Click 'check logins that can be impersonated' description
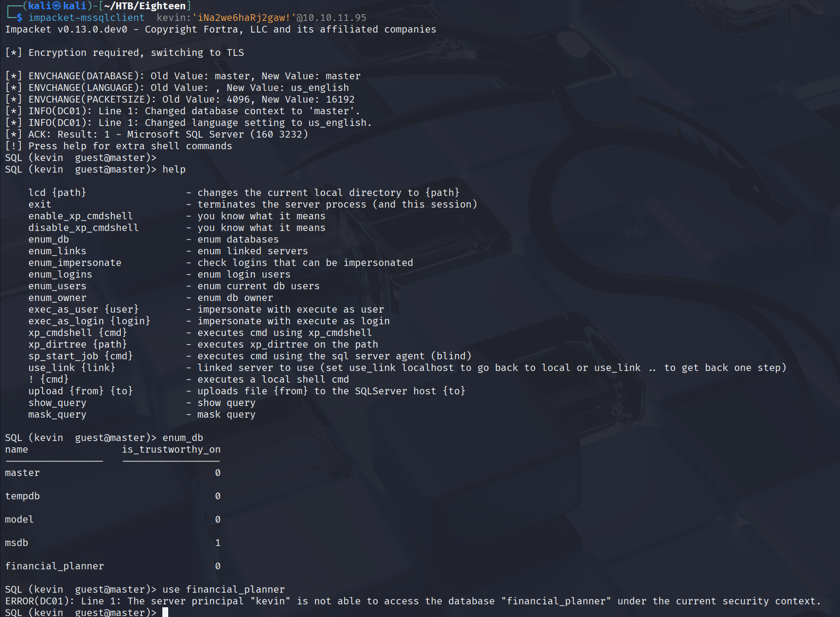 [305, 263]
